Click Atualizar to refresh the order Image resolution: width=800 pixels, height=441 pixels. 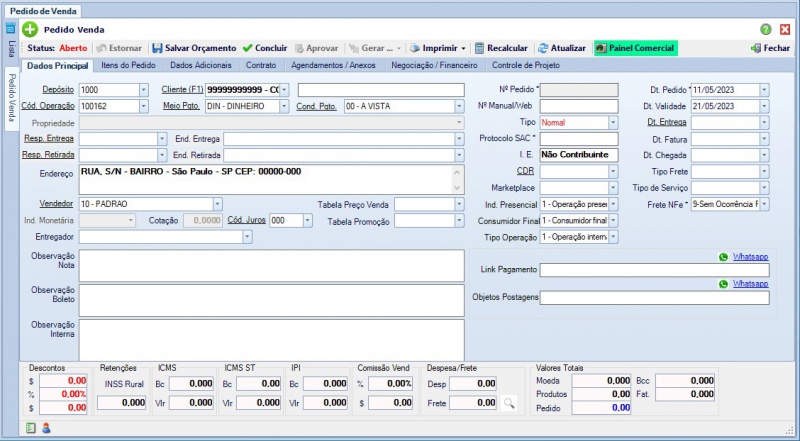(x=561, y=48)
